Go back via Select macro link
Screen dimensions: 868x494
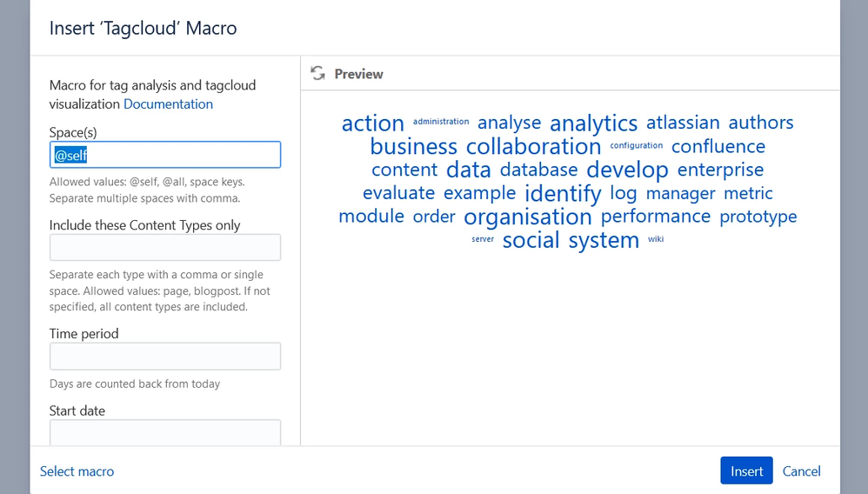pos(77,471)
